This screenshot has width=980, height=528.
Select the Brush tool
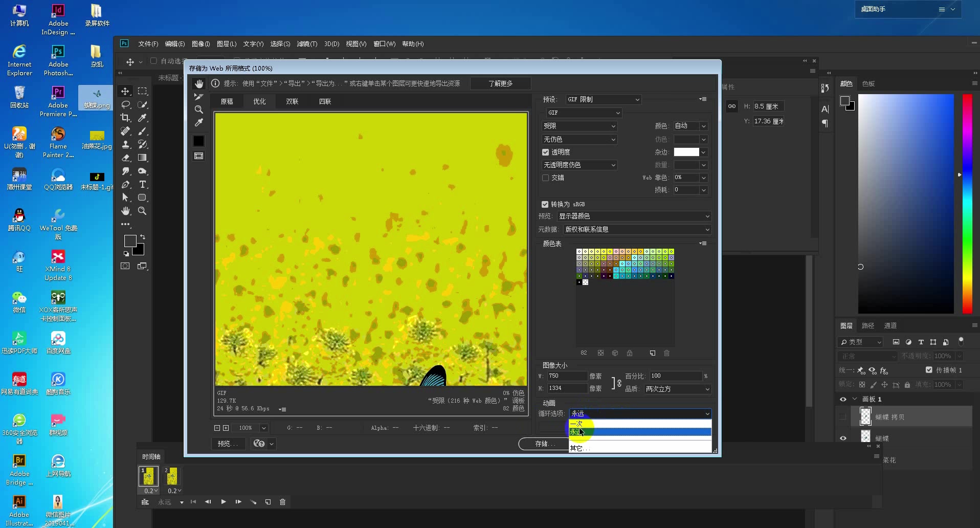tap(143, 131)
